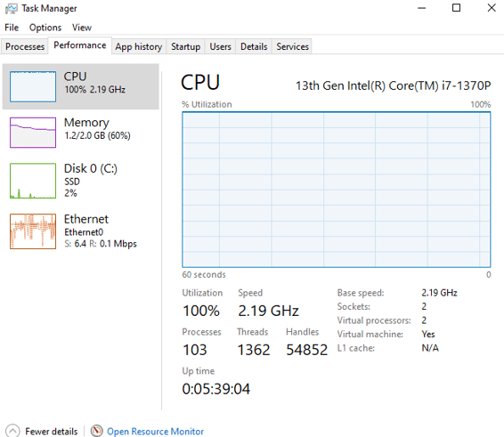Open the View menu
Screen dimensions: 504x437
(x=82, y=28)
